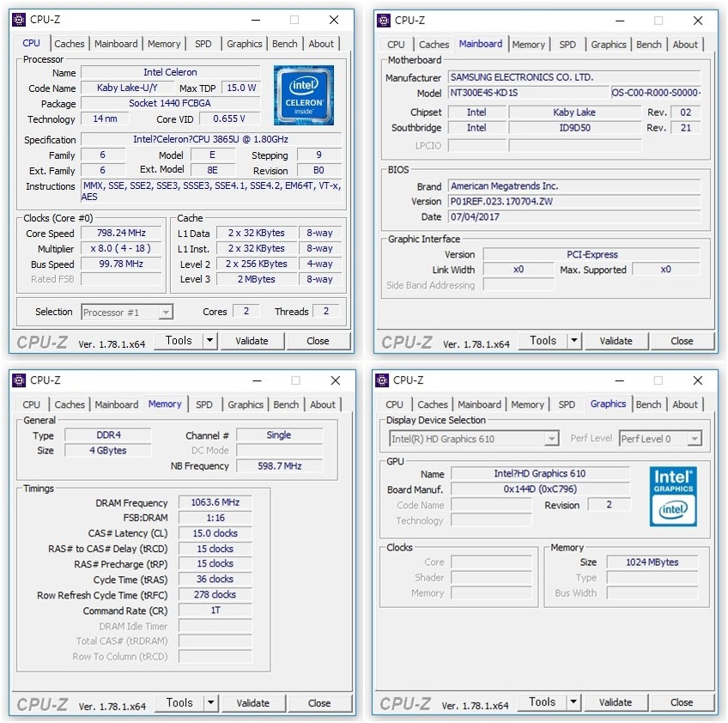This screenshot has width=728, height=723.
Task: Click the BIOS Version P01REF.023.170704.ZW
Action: (574, 201)
